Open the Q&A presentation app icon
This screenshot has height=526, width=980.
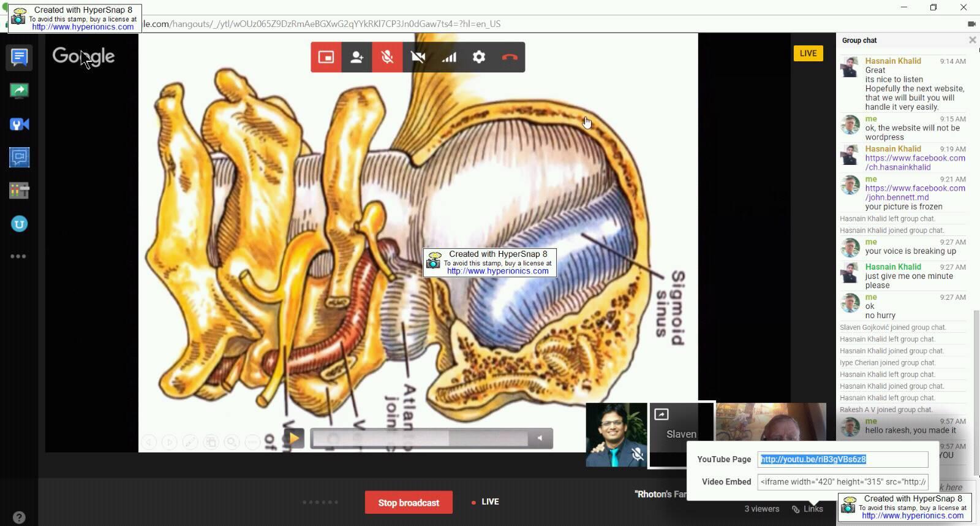(x=19, y=158)
